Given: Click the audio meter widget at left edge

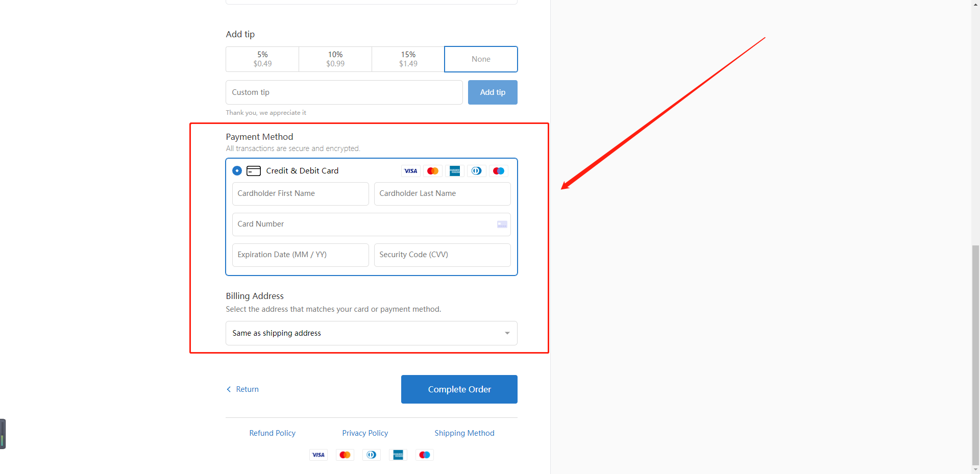Looking at the screenshot, I should tap(3, 434).
